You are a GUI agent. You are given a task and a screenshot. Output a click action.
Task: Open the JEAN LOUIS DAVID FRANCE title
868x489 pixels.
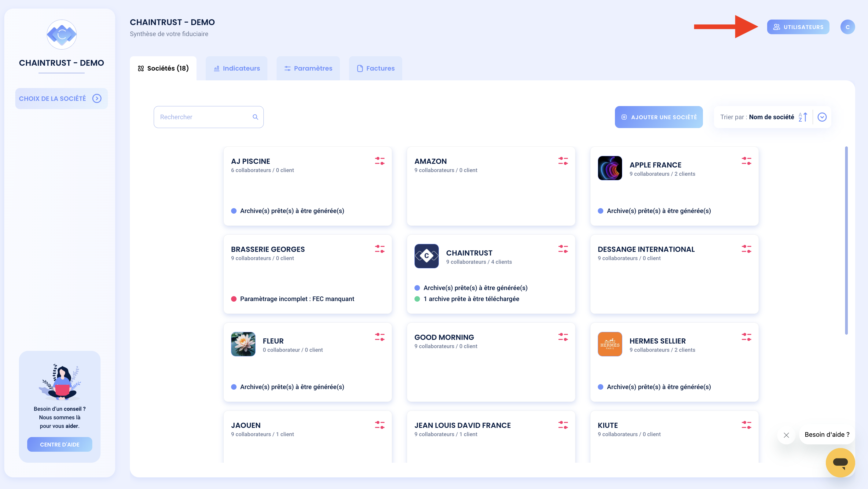tap(462, 425)
